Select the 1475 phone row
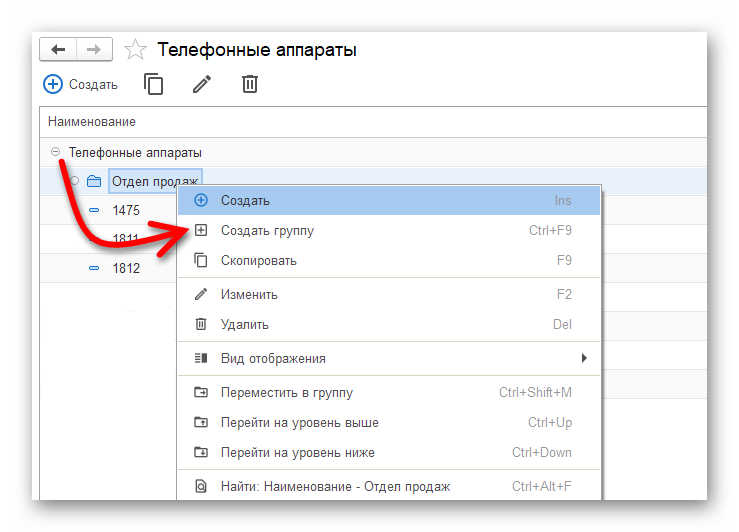This screenshot has width=739, height=532. click(x=108, y=210)
